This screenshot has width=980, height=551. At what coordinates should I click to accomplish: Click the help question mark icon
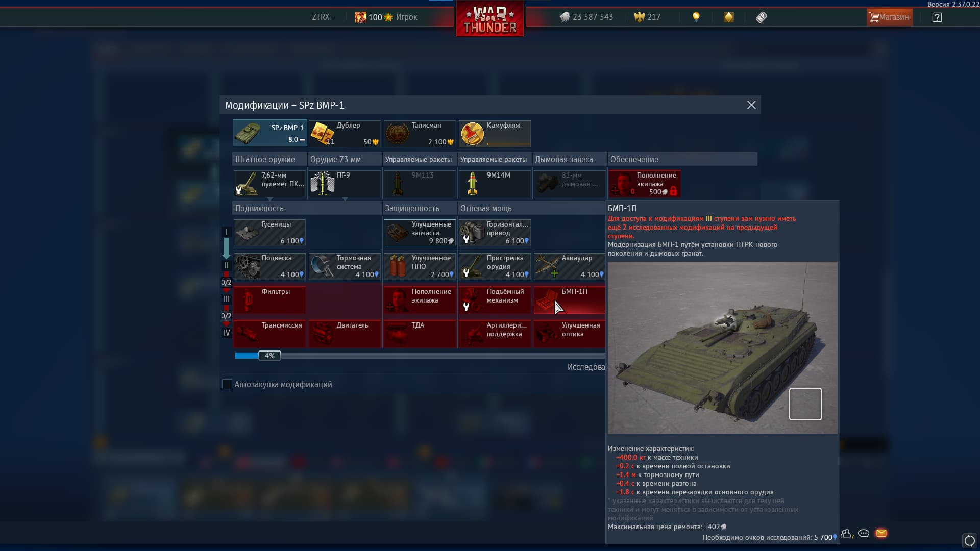[x=937, y=17]
